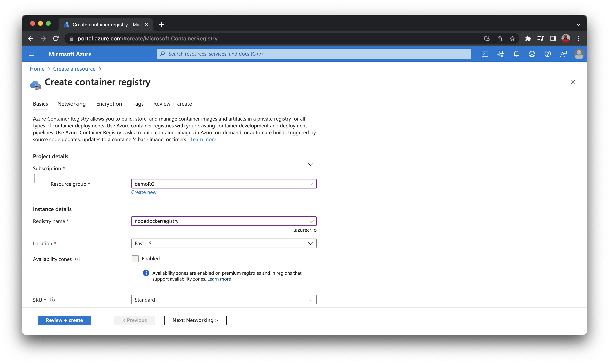Open your account avatar in the top bar
The width and height of the screenshot is (609, 364).
[579, 54]
